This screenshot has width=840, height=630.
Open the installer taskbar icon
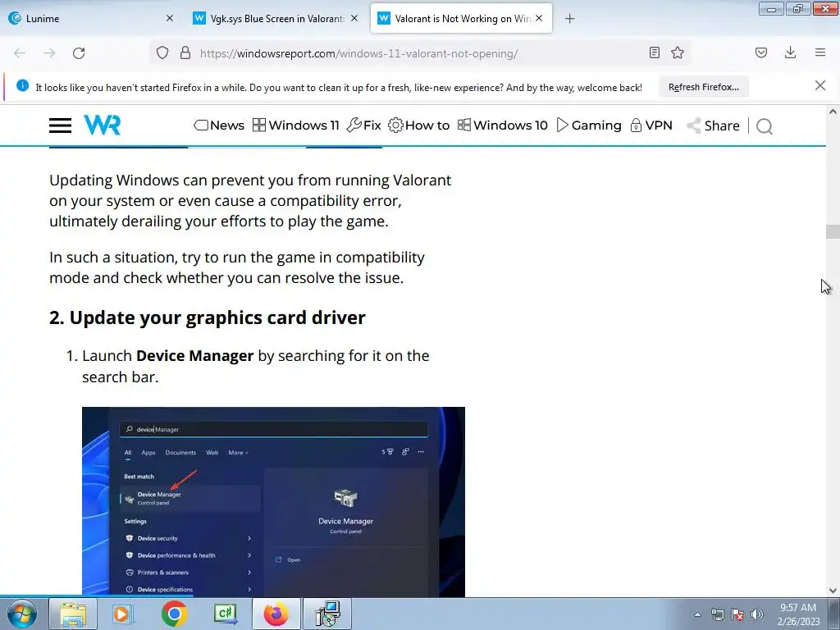[x=327, y=614]
